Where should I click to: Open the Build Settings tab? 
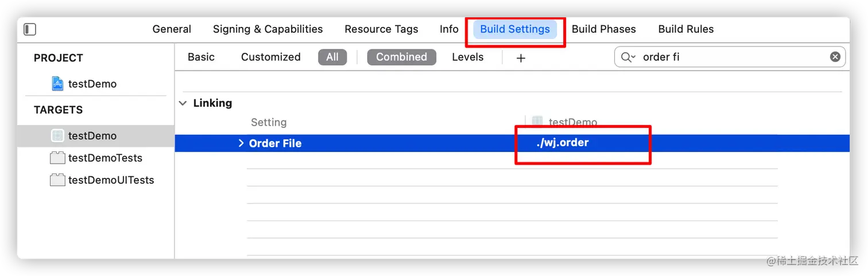(x=515, y=29)
